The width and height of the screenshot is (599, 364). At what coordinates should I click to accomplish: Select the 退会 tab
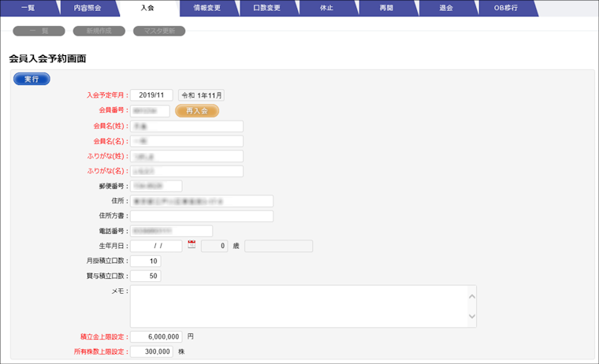(446, 8)
